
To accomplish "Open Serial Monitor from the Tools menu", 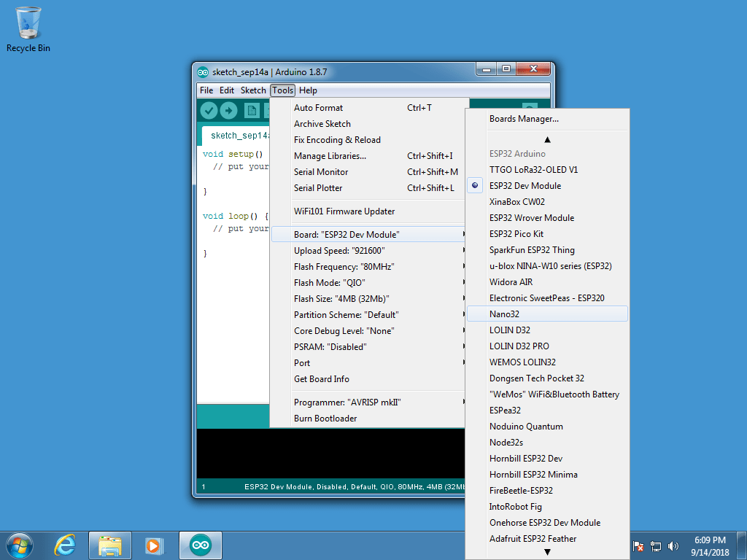I will (x=321, y=172).
